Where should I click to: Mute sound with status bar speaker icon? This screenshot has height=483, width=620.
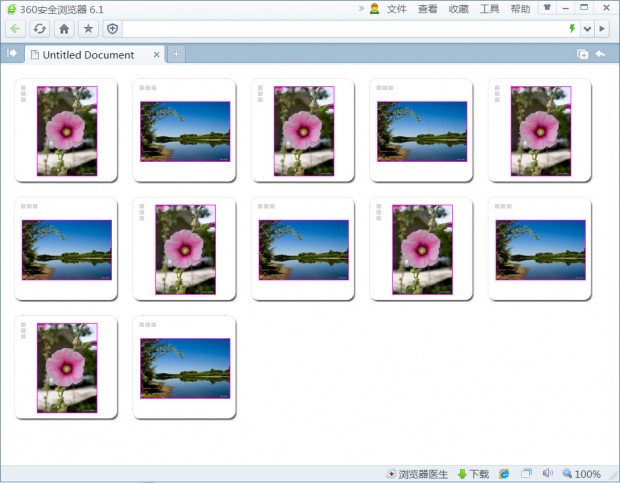coord(547,473)
